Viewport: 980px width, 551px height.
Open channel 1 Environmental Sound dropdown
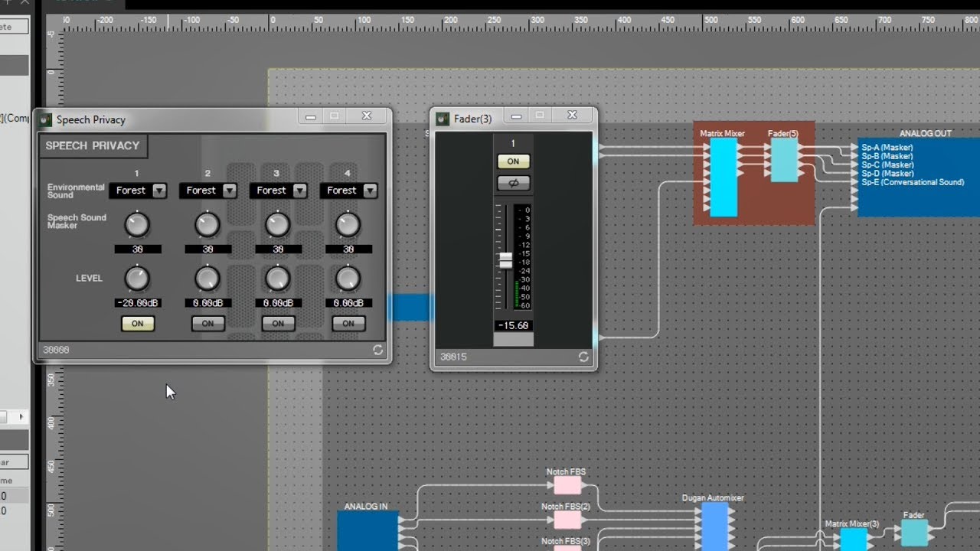coord(138,191)
